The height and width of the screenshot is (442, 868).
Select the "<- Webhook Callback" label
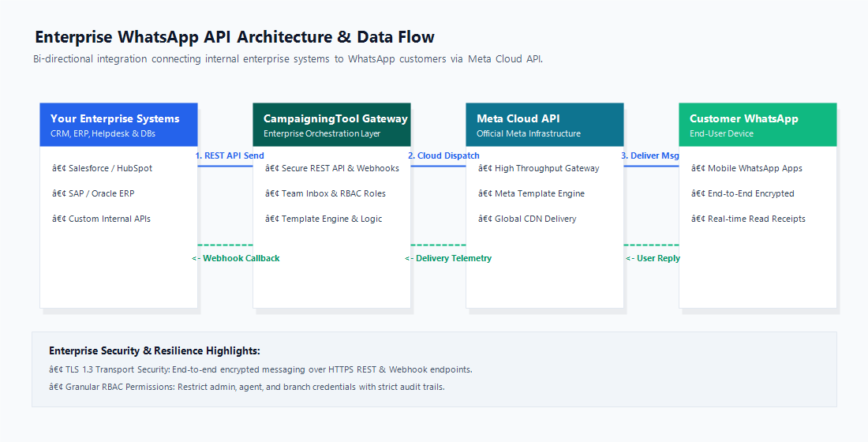coord(236,258)
